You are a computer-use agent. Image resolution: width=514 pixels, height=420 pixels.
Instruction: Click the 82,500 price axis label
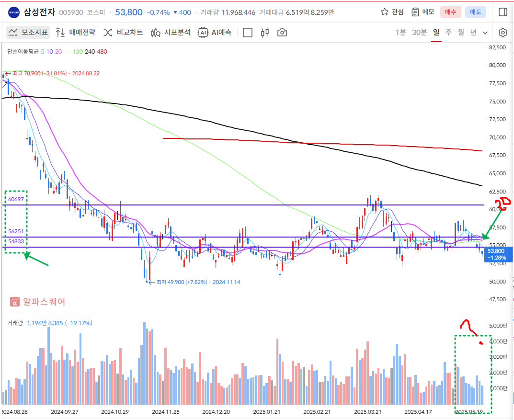[x=497, y=47]
